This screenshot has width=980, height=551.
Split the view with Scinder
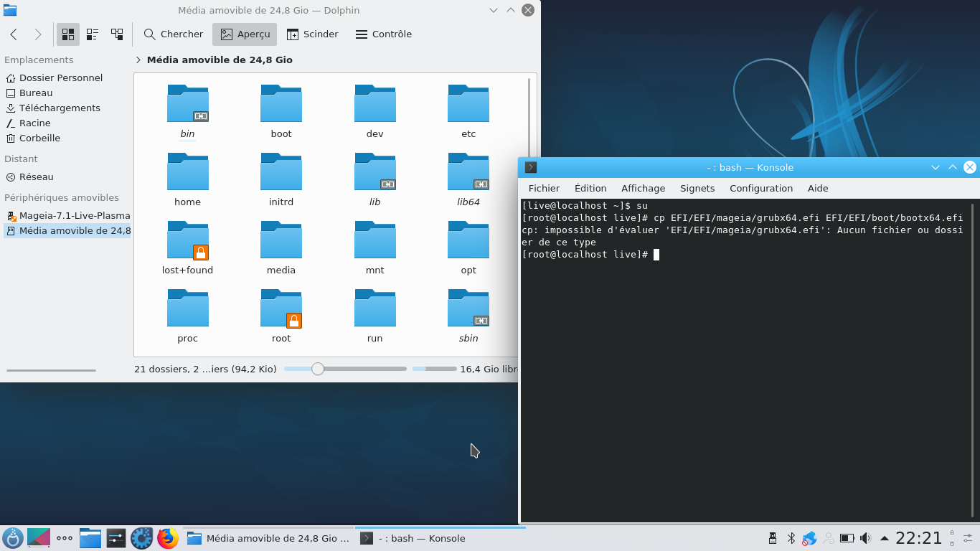312,34
